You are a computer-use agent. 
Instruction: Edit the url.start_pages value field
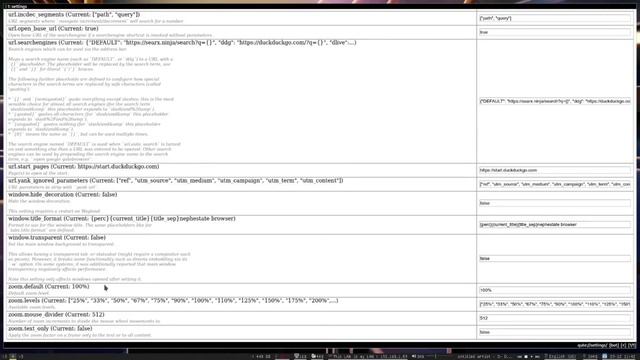point(555,170)
